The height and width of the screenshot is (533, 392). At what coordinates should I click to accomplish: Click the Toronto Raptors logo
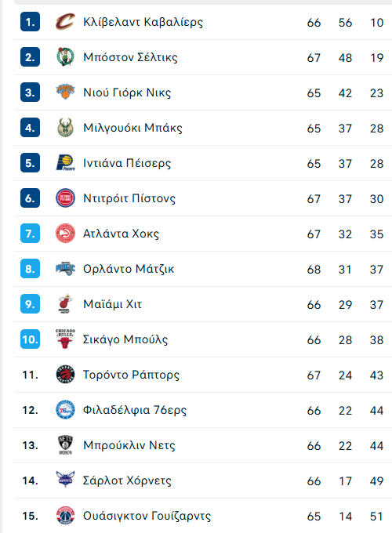click(x=65, y=374)
